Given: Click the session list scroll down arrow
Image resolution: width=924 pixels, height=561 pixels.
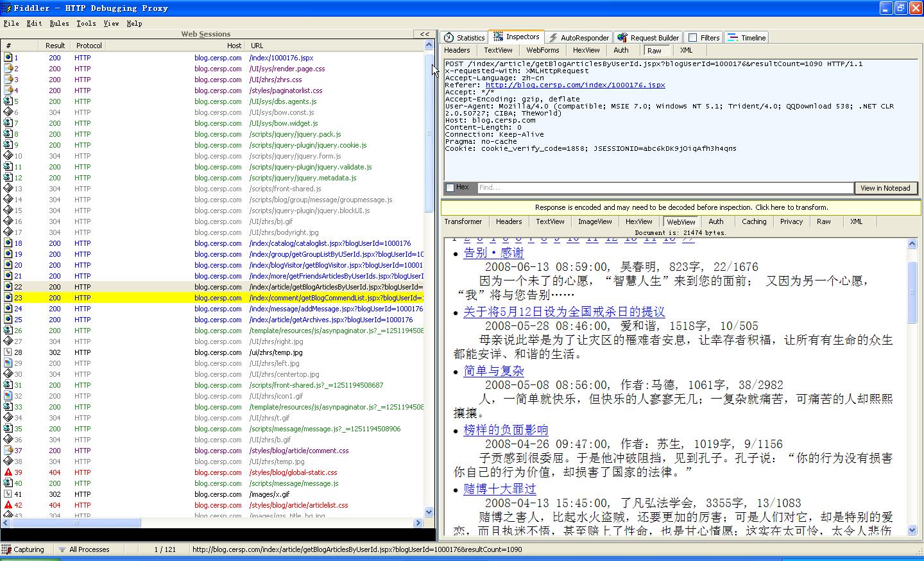Looking at the screenshot, I should tap(429, 512).
